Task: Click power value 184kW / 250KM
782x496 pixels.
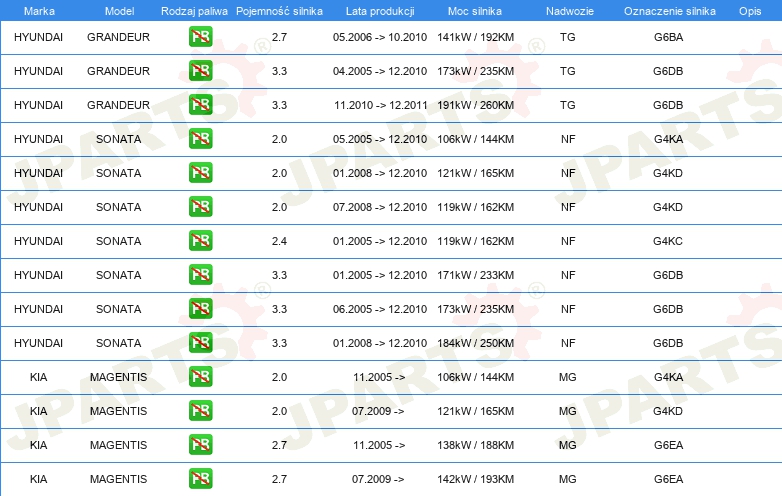Action: pyautogui.click(x=475, y=343)
